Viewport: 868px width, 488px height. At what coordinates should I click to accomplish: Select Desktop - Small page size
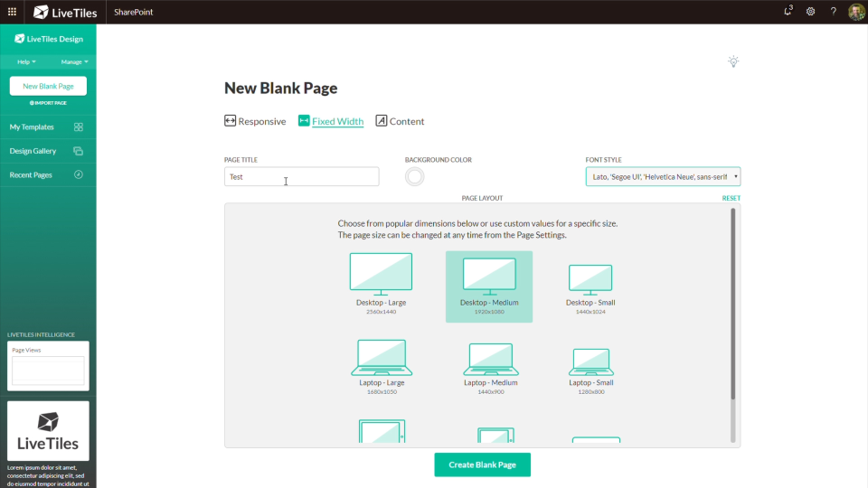[590, 289]
